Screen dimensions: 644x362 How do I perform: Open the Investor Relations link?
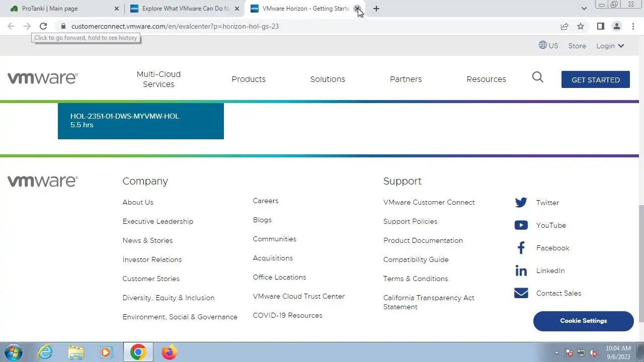coord(152,259)
